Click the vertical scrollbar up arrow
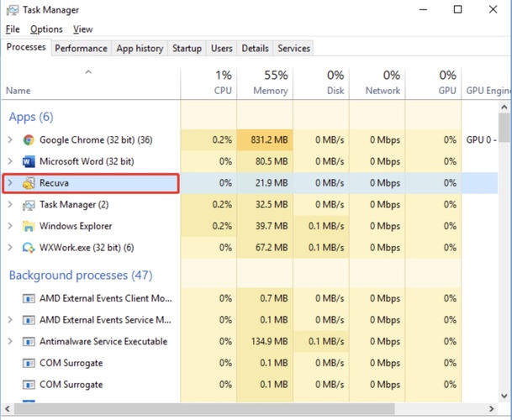Image resolution: width=512 pixels, height=420 pixels. pos(504,107)
